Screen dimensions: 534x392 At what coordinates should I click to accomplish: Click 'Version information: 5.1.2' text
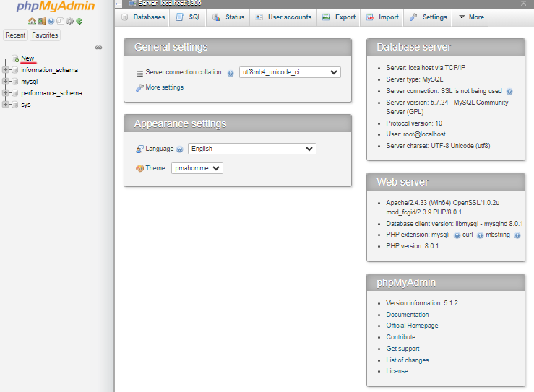pos(422,303)
